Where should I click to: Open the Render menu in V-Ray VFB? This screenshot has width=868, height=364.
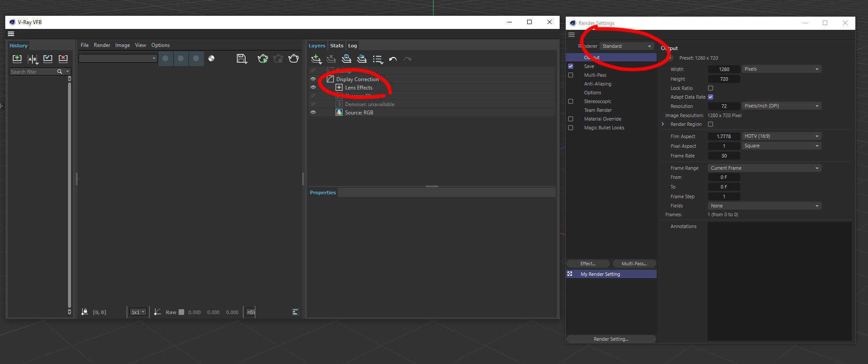(x=102, y=45)
